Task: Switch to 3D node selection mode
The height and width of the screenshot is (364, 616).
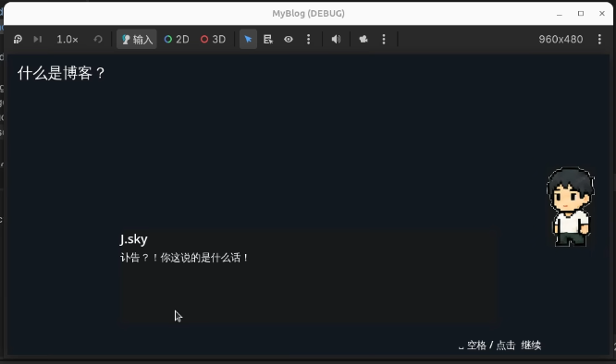Action: [x=214, y=39]
